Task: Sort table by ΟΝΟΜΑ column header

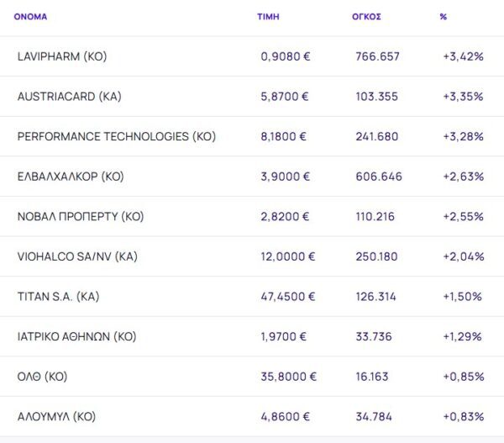Action: (30, 17)
